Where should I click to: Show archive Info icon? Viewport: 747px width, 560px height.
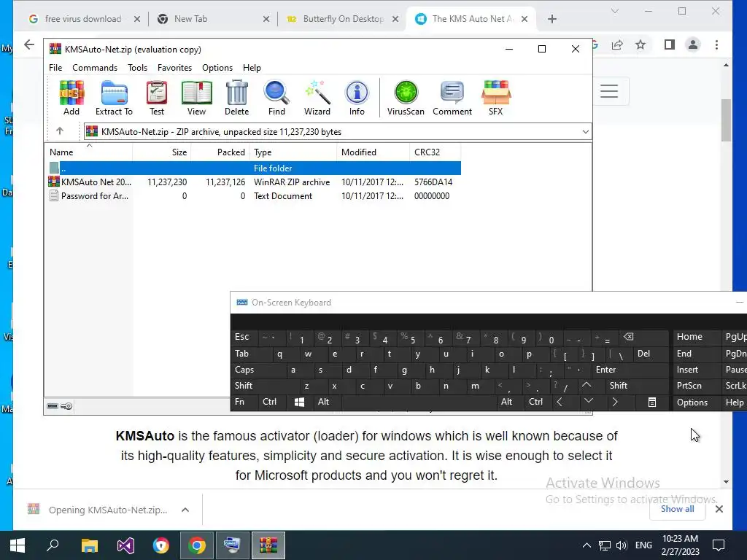coord(357,98)
